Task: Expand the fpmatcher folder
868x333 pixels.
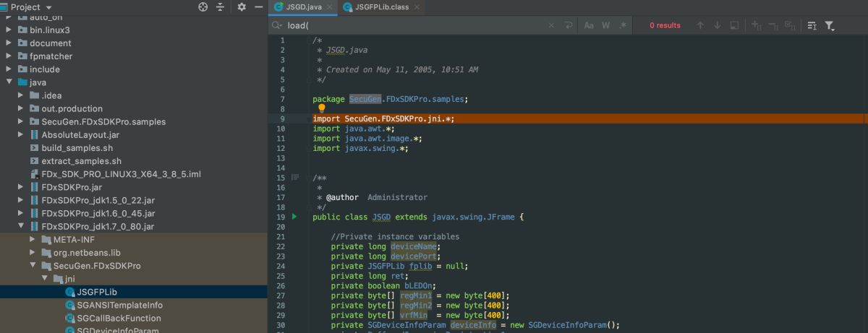Action: point(9,56)
